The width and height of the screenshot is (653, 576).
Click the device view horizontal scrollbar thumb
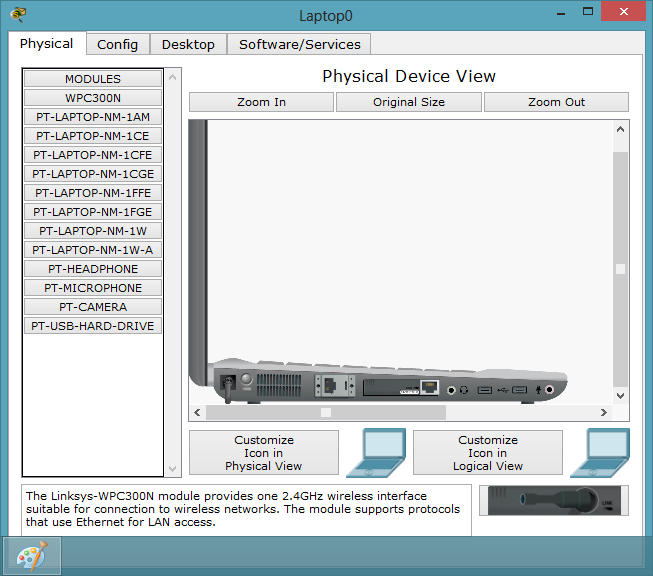click(326, 412)
